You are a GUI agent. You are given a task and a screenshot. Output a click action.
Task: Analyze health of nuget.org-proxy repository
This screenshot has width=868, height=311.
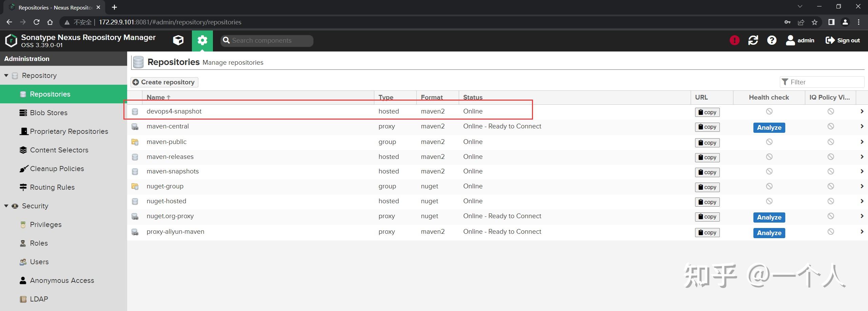coord(769,217)
